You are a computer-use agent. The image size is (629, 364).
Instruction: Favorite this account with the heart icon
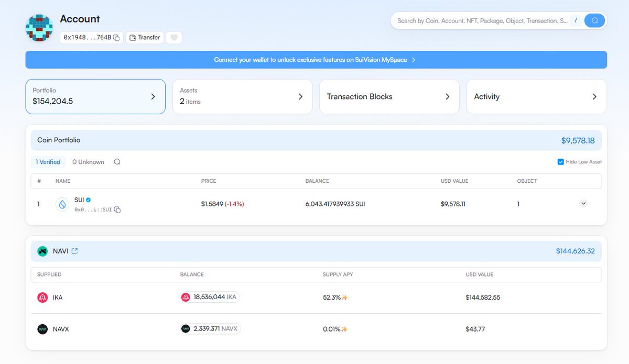click(174, 38)
